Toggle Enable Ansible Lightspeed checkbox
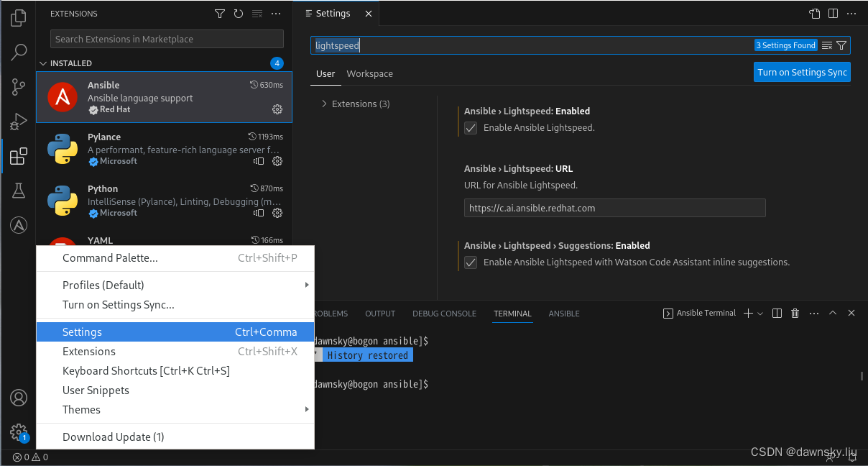868x466 pixels. [471, 128]
